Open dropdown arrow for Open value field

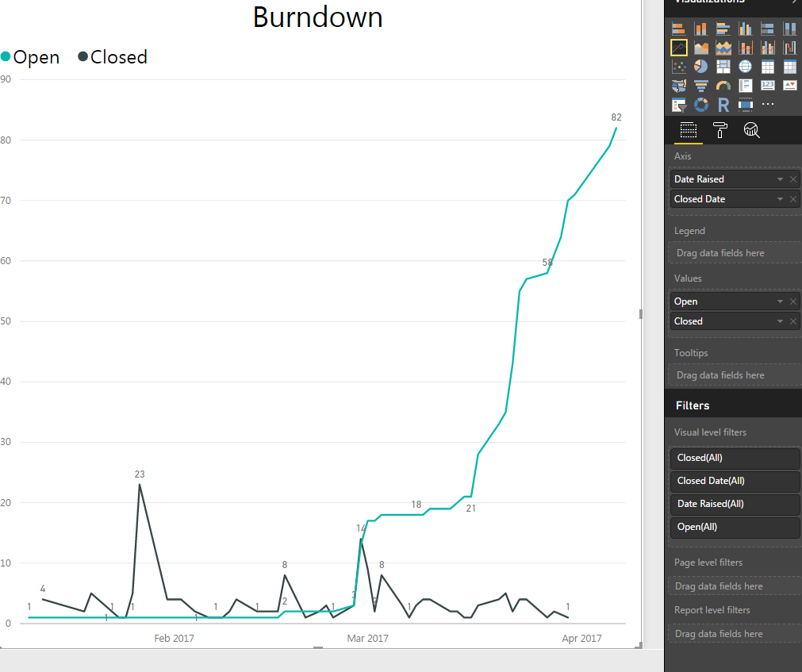780,301
